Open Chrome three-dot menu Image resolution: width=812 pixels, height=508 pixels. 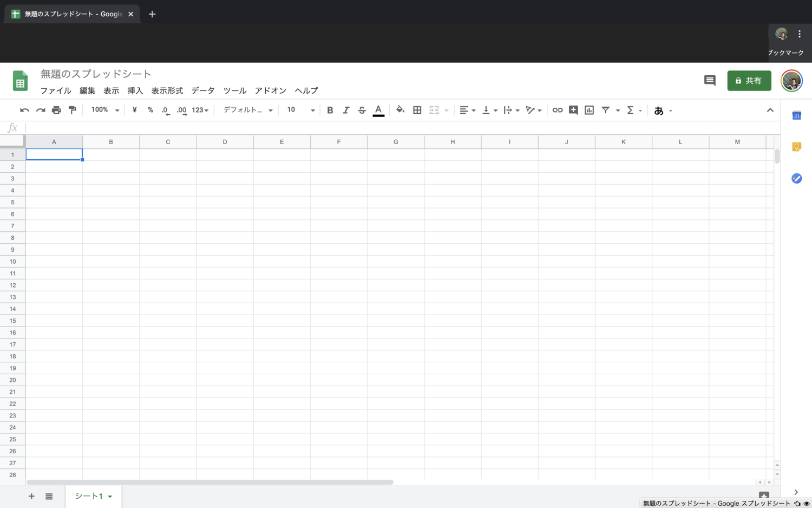coord(799,34)
